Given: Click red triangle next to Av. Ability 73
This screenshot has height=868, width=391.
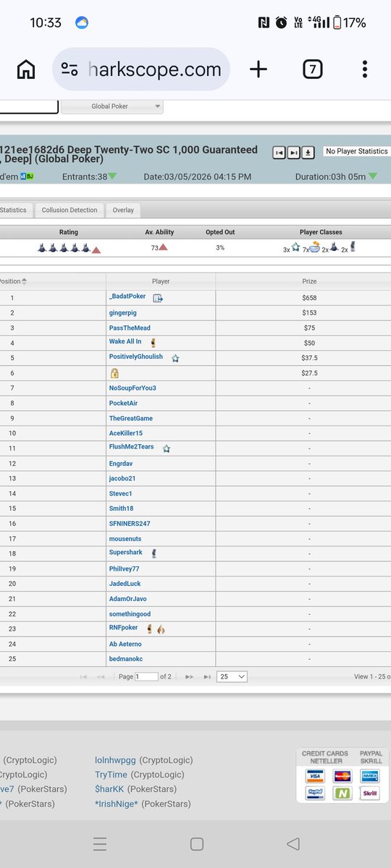Looking at the screenshot, I should coord(164,248).
